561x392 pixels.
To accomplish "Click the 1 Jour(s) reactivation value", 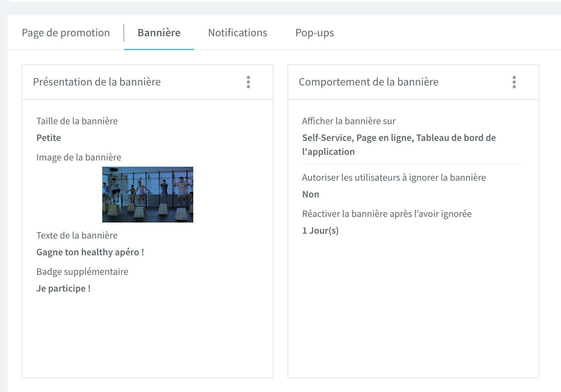I will [321, 231].
